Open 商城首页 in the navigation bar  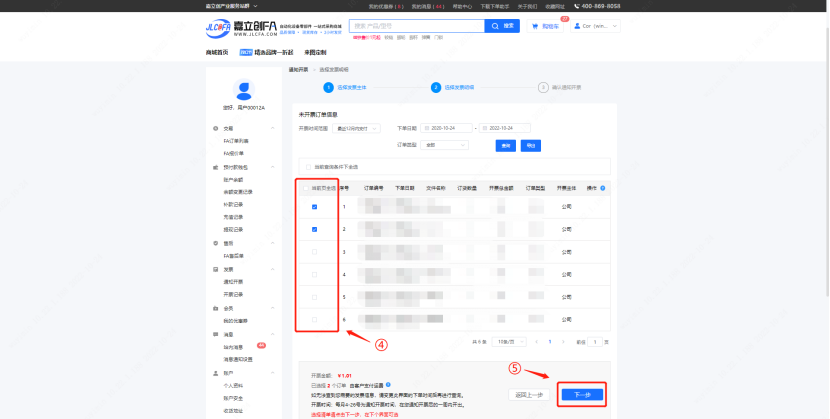click(x=217, y=52)
